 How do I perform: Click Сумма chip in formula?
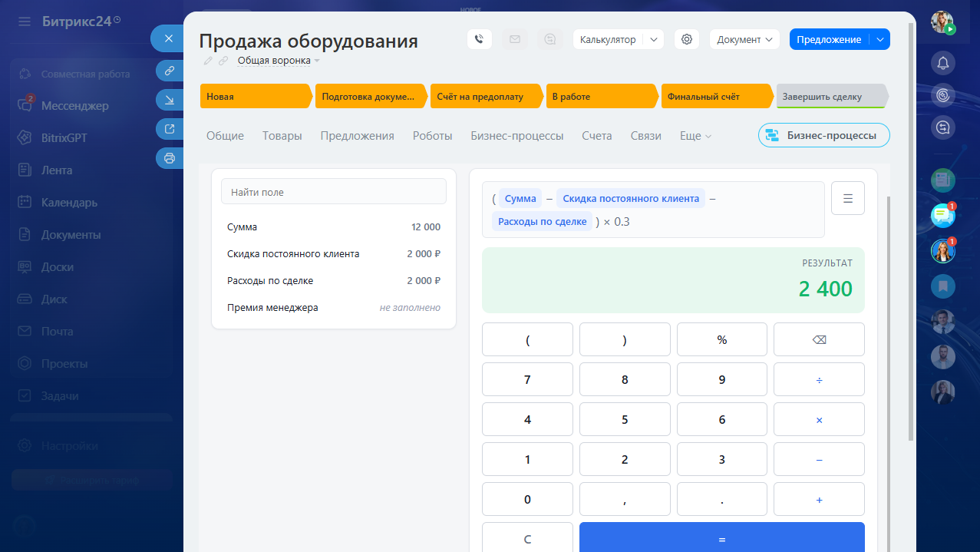tap(520, 199)
